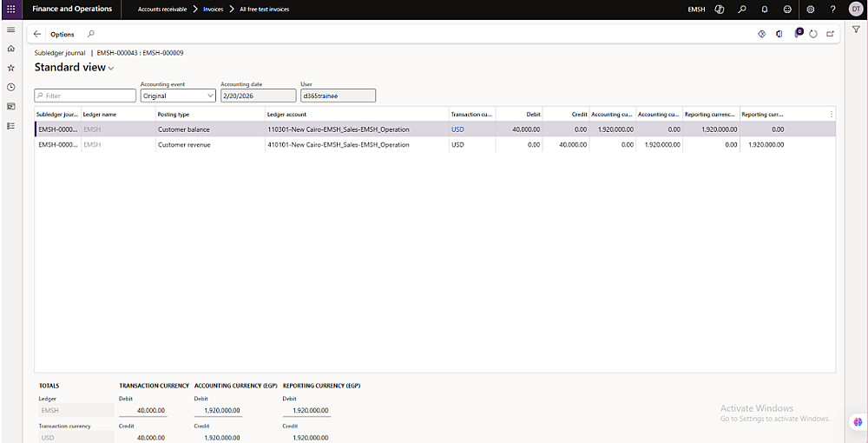
Task: Click the Accounting date field
Action: tap(258, 96)
